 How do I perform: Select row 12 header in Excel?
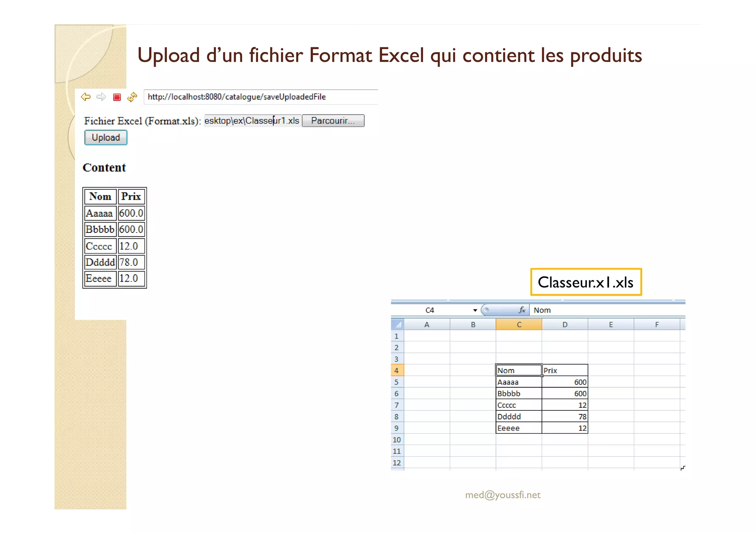tap(397, 462)
